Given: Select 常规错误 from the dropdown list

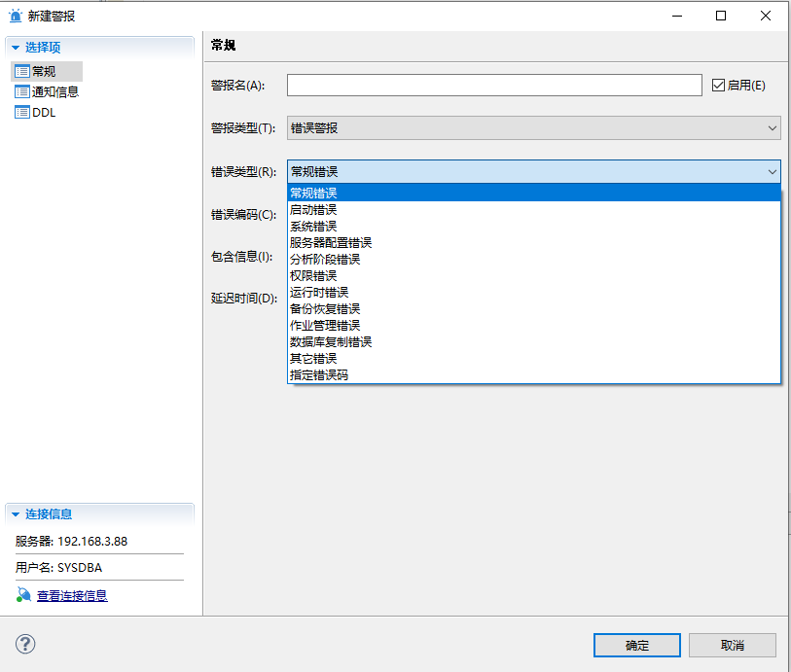Looking at the screenshot, I should (x=534, y=193).
